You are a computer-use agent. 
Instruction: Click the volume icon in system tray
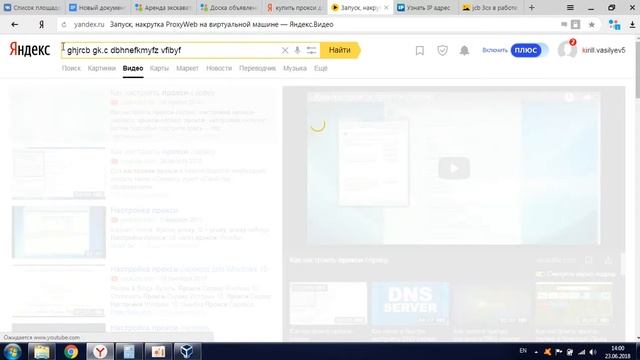[x=593, y=352]
